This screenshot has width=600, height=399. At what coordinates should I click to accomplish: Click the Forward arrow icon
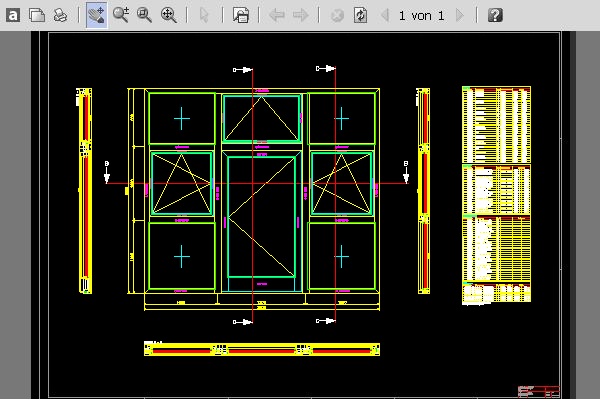300,16
